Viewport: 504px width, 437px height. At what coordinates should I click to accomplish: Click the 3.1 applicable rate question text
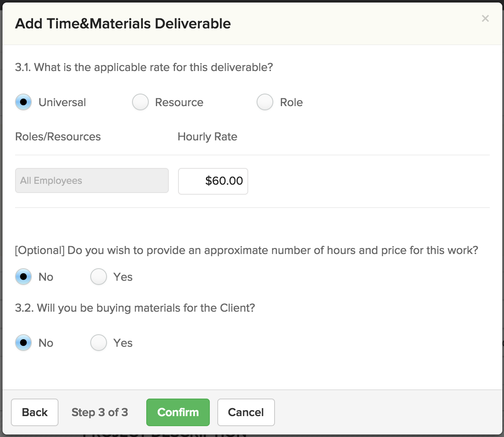tap(144, 67)
